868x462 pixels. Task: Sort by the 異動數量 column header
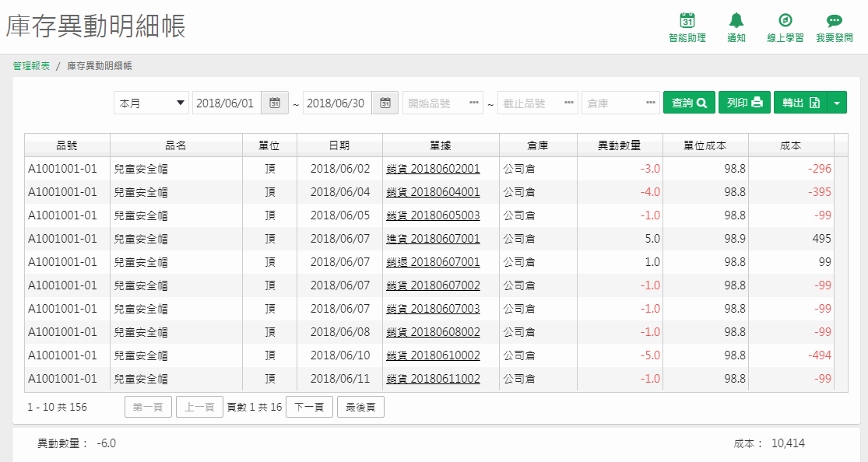point(620,145)
